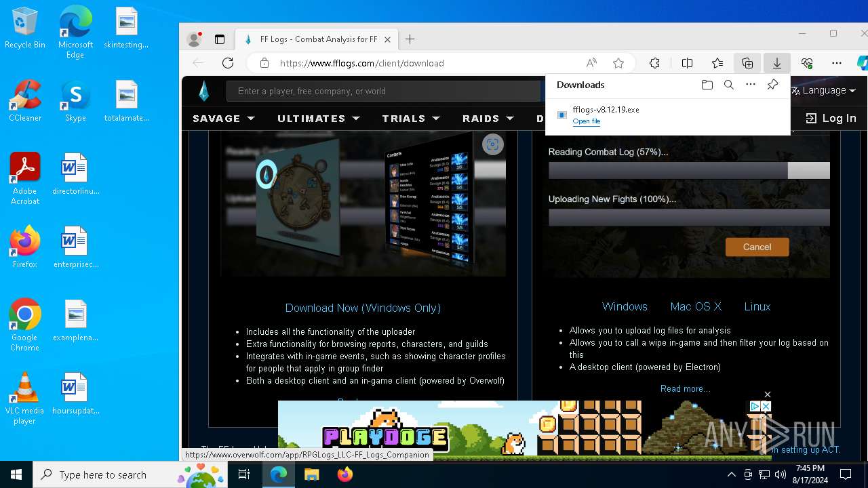Toggle split screen in Edge

point(688,63)
